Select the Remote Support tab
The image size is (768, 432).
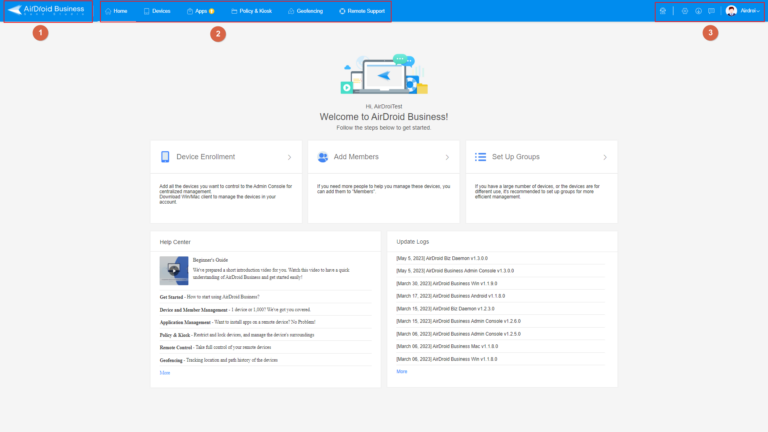pyautogui.click(x=362, y=10)
